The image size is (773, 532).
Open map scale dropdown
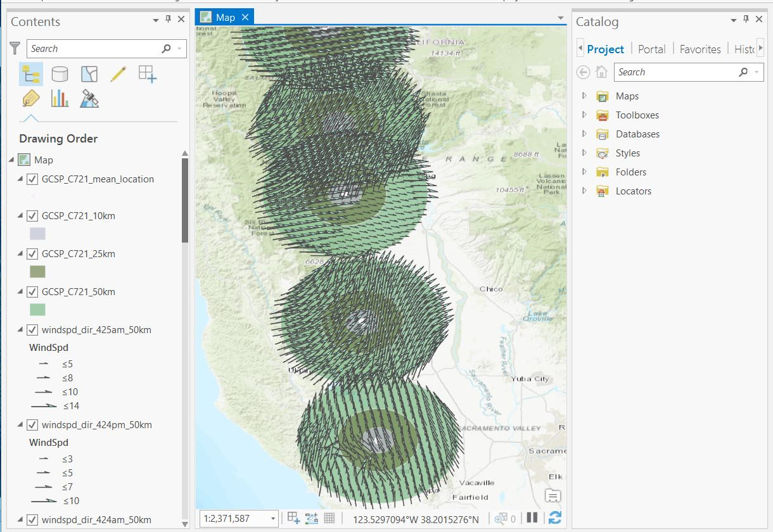pyautogui.click(x=273, y=519)
